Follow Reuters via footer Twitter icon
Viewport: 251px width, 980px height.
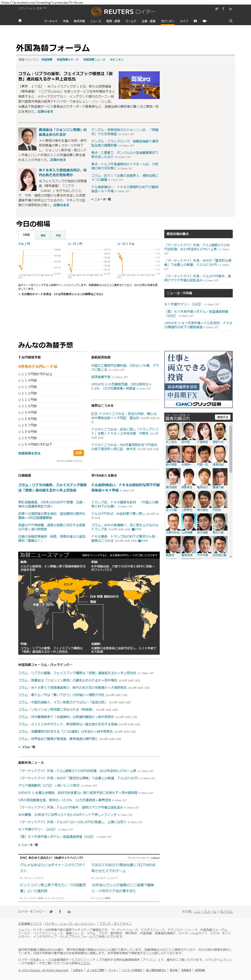51,911
